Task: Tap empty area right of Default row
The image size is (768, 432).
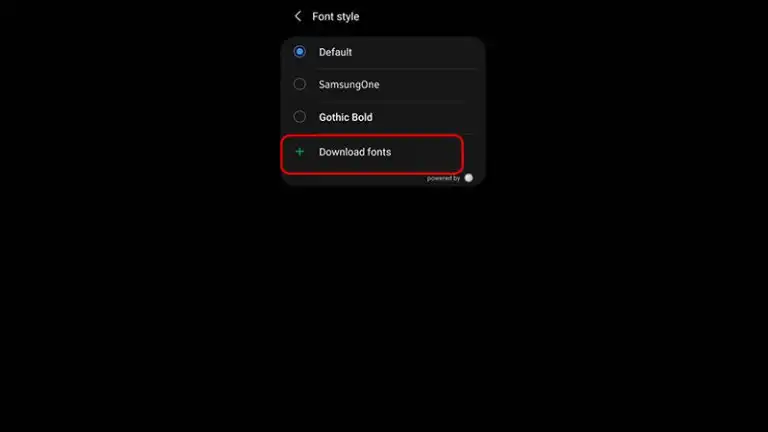Action: coord(416,52)
